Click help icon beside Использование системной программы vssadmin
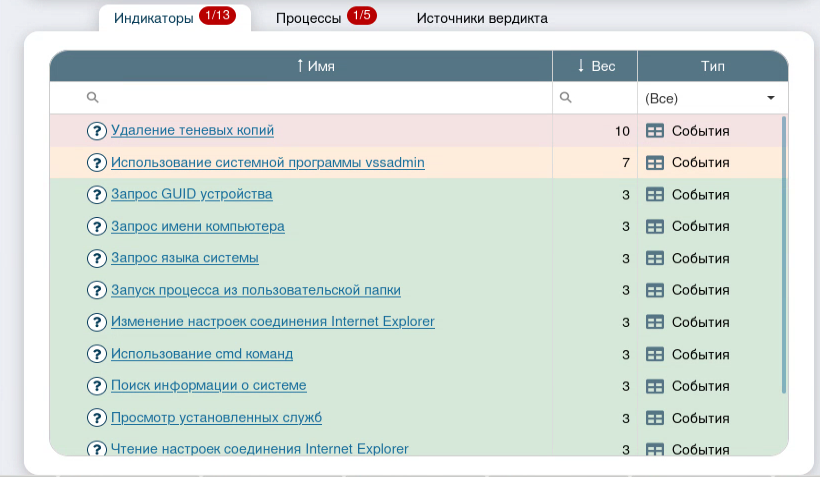 pos(97,163)
